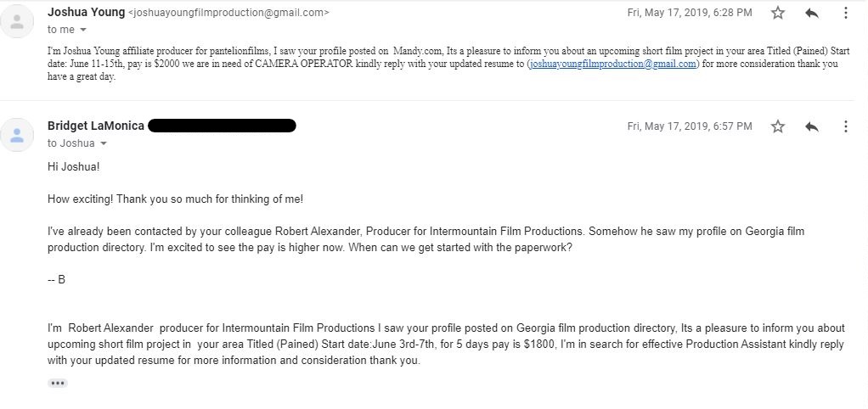Expand recipient details under 'to Joshua'
The image size is (868, 409).
coord(104,143)
